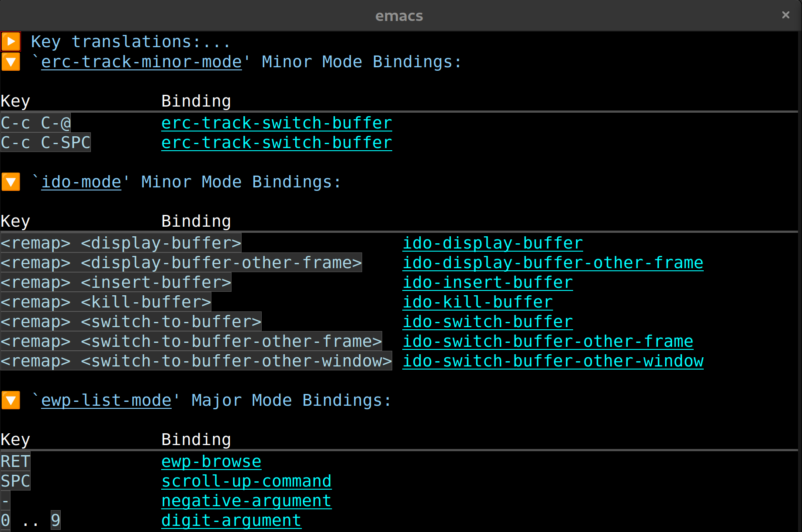Open the ewp-list-mode link
This screenshot has height=532, width=802.
coord(107,401)
